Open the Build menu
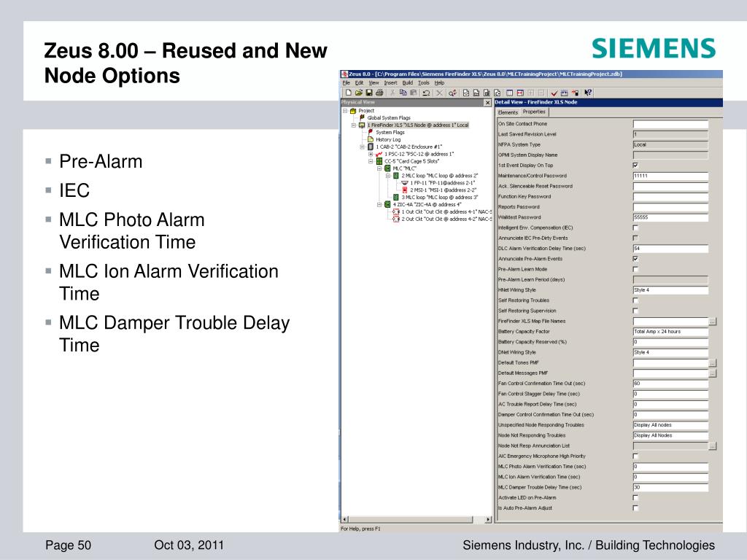 click(408, 83)
